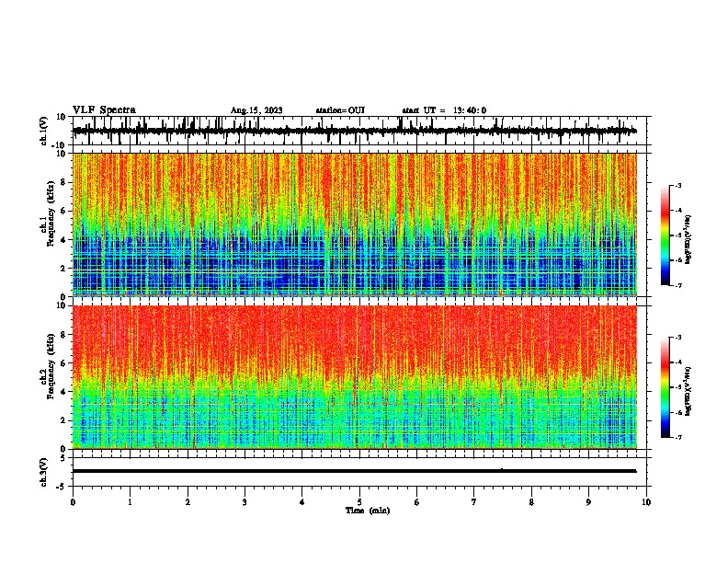Viewport: 728px width, 563px height.
Task: Select the Time (min) axis title
Action: tap(368, 511)
